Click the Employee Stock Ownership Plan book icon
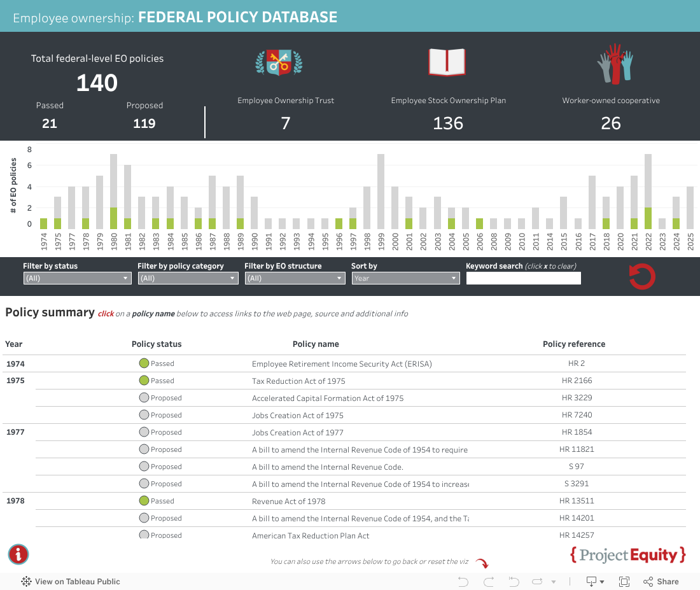700x590 pixels. coord(447,62)
